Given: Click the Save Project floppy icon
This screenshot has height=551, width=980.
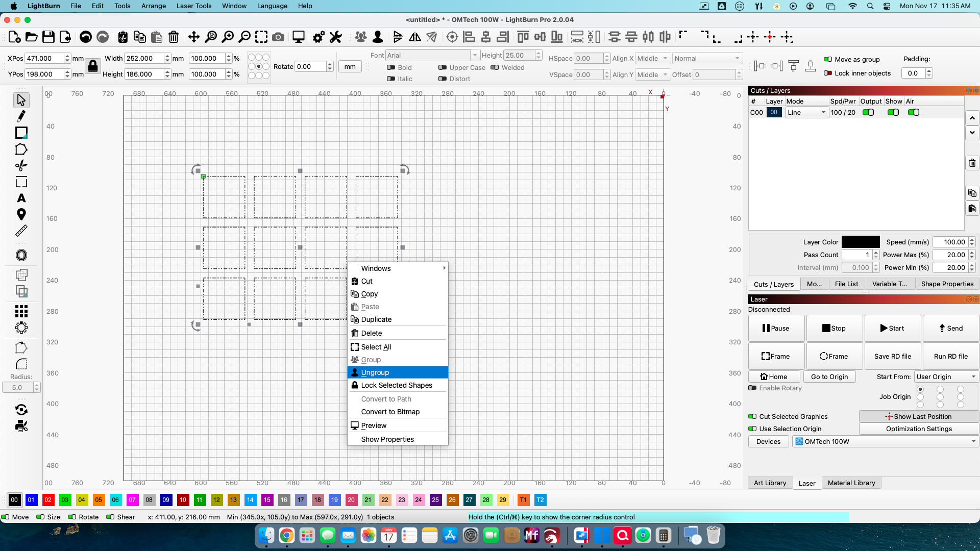Looking at the screenshot, I should pyautogui.click(x=48, y=37).
